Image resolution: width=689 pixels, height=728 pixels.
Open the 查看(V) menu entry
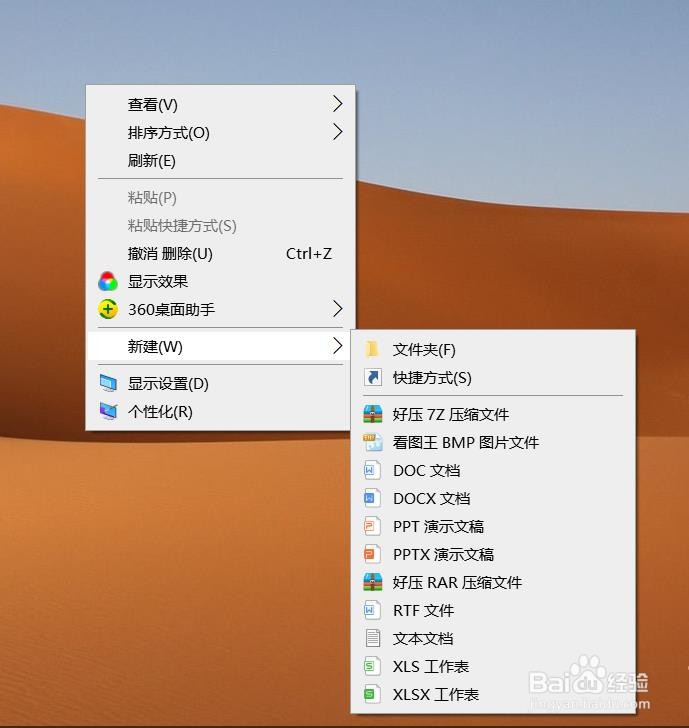221,104
